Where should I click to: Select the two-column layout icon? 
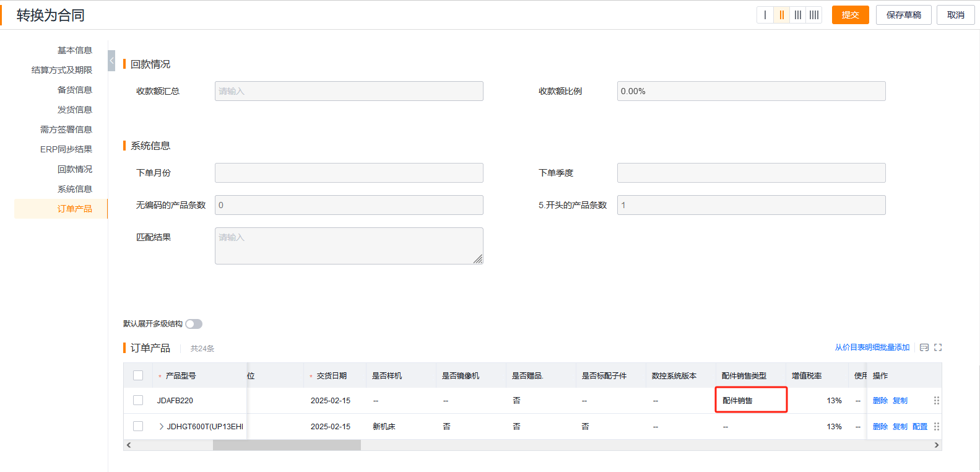pyautogui.click(x=781, y=15)
